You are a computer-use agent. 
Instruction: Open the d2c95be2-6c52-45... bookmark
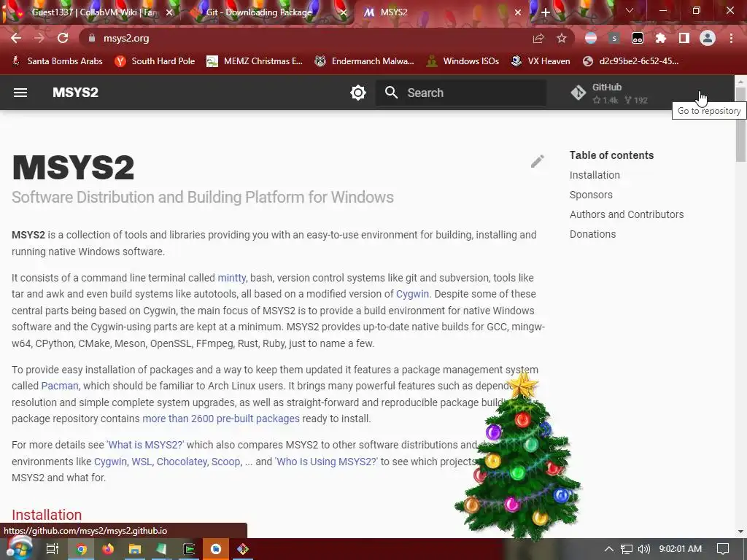pyautogui.click(x=631, y=61)
